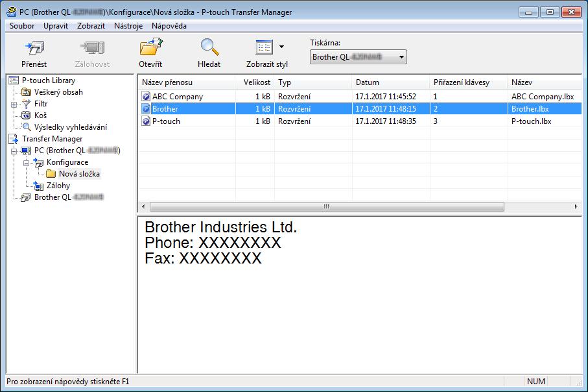Click the Brother Industries label preview
This screenshot has height=392, width=588.
click(x=221, y=243)
